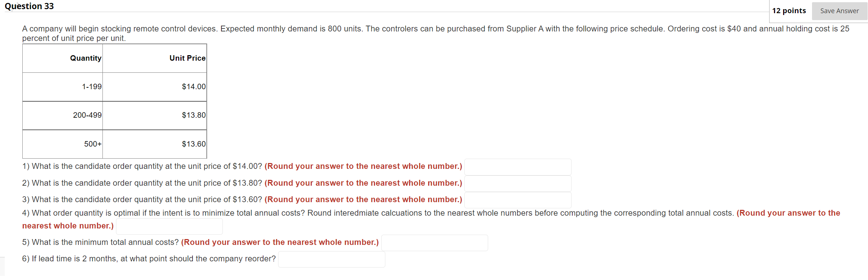Click the answer field for question 3
Viewport: 868px width, 280px height.
click(x=517, y=200)
